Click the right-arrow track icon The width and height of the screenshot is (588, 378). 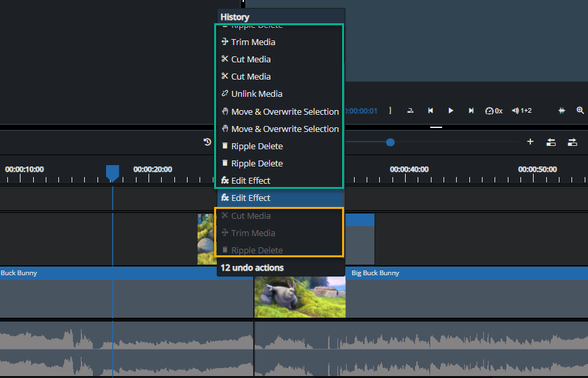tap(572, 142)
